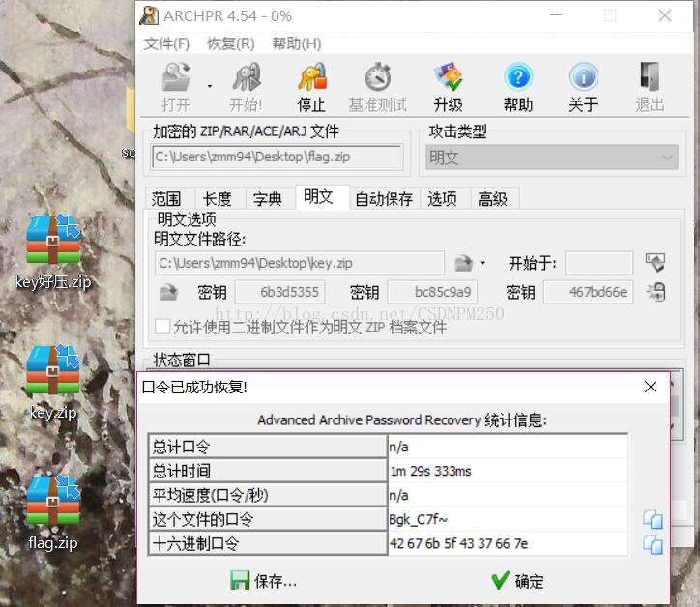Click the ARCHPR title bar app icon
The image size is (700, 607).
click(149, 16)
